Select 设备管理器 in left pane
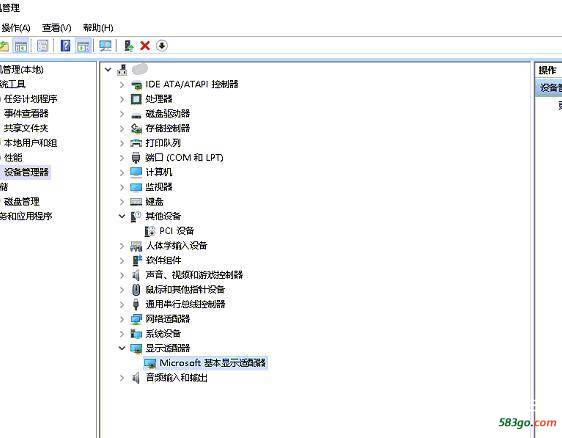 (26, 172)
